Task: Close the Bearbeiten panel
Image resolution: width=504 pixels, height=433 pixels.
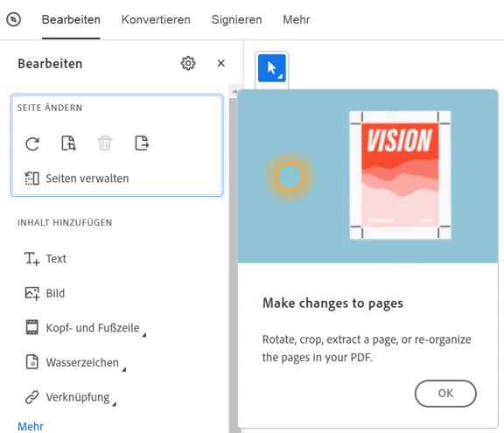Action: (x=220, y=63)
